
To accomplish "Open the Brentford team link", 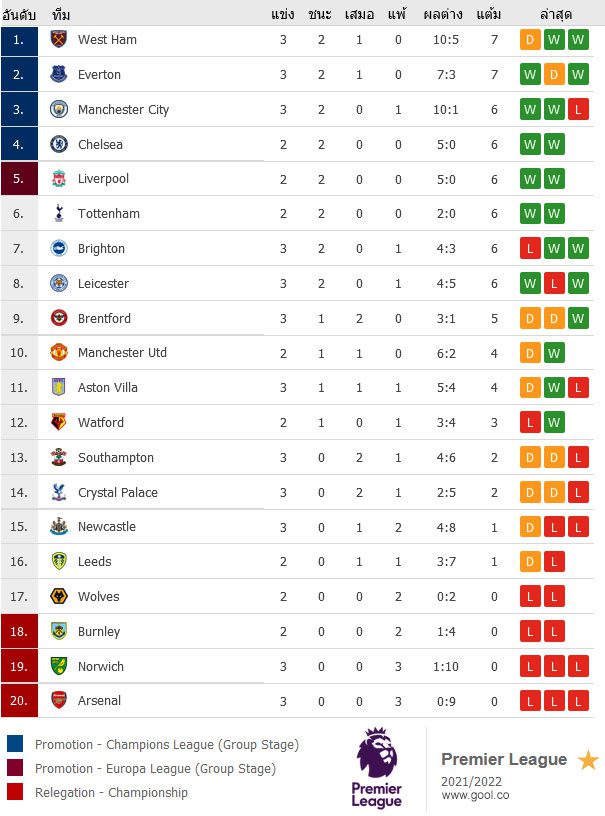I will click(x=104, y=318).
